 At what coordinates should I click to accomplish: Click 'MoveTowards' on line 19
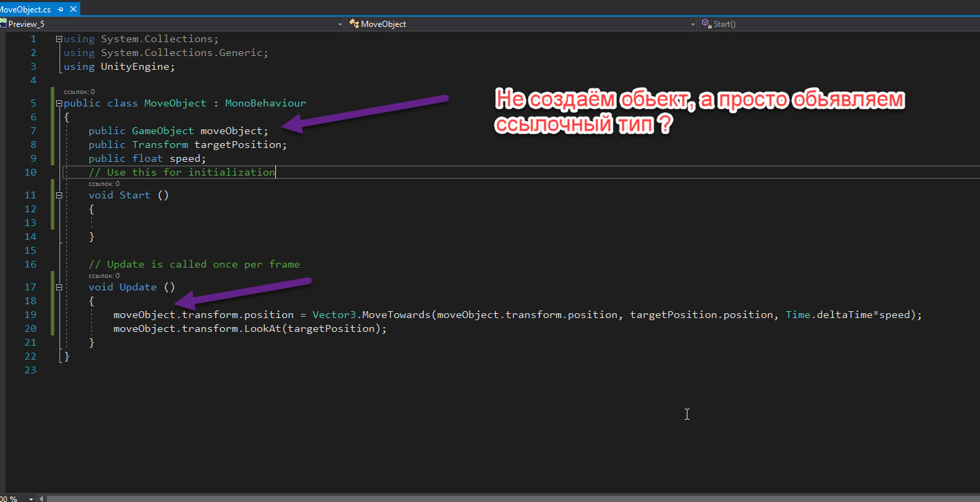pyautogui.click(x=397, y=315)
